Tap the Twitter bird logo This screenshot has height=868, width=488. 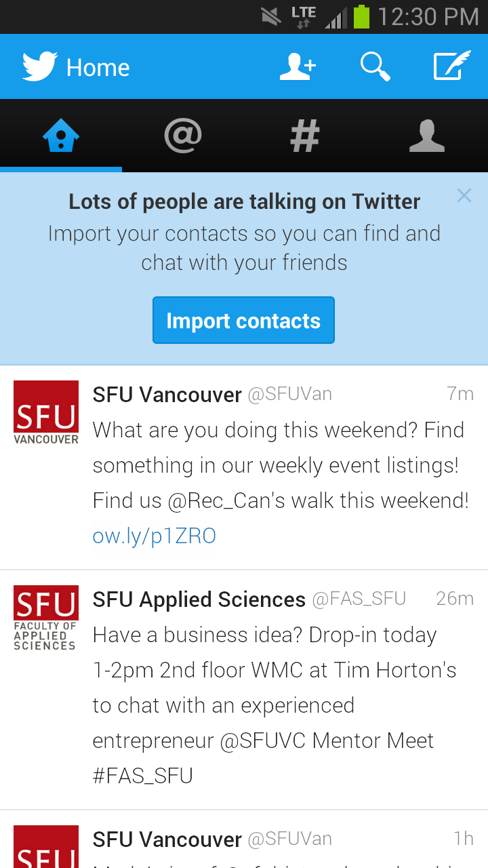click(x=39, y=67)
